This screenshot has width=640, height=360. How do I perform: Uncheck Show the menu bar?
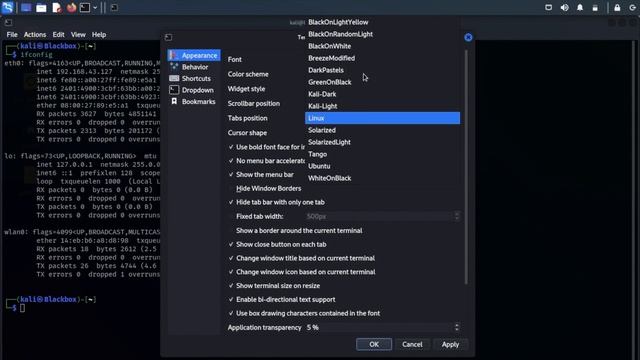click(x=231, y=175)
